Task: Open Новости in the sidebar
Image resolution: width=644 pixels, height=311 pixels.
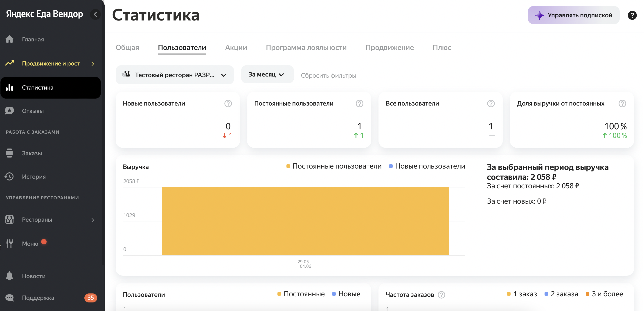Action: point(51,276)
